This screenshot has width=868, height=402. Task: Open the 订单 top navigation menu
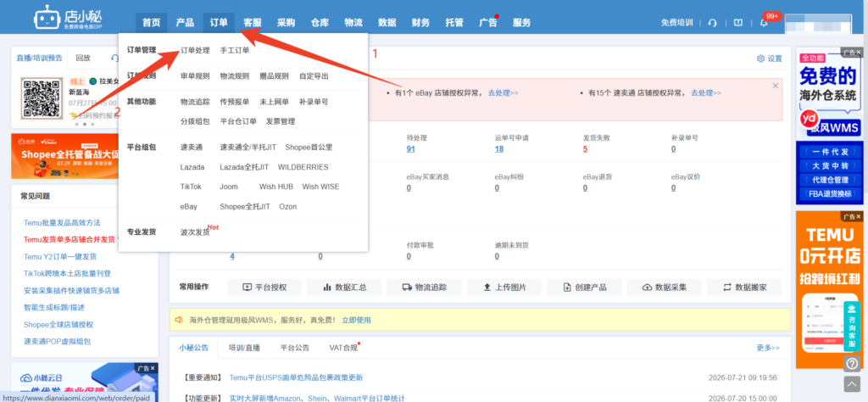pyautogui.click(x=219, y=23)
